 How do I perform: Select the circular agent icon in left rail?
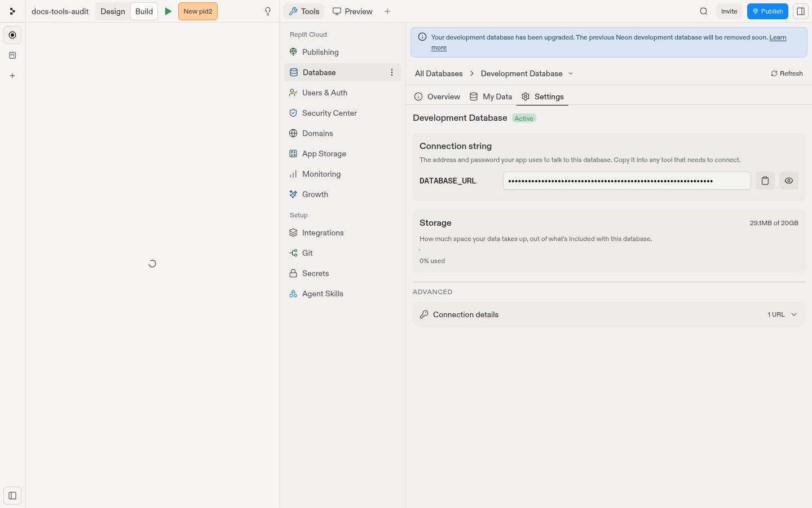pyautogui.click(x=12, y=35)
